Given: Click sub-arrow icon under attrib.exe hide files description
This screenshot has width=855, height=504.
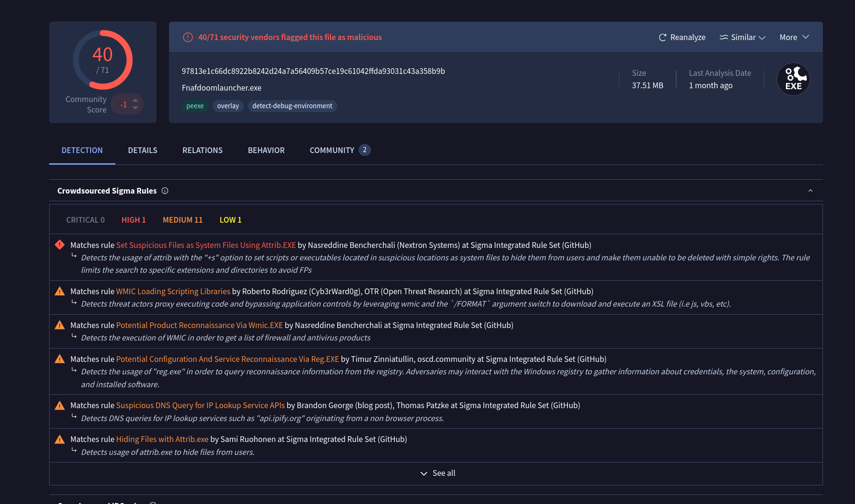Looking at the screenshot, I should pos(74,450).
